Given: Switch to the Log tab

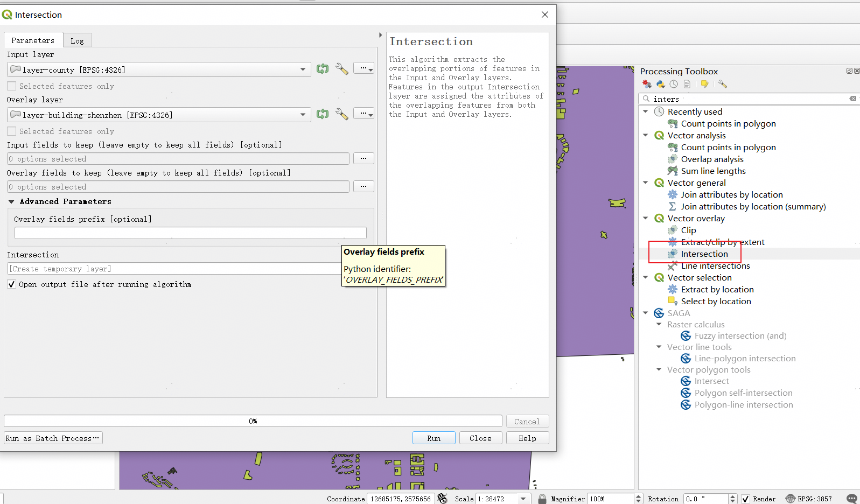Looking at the screenshot, I should pos(77,41).
